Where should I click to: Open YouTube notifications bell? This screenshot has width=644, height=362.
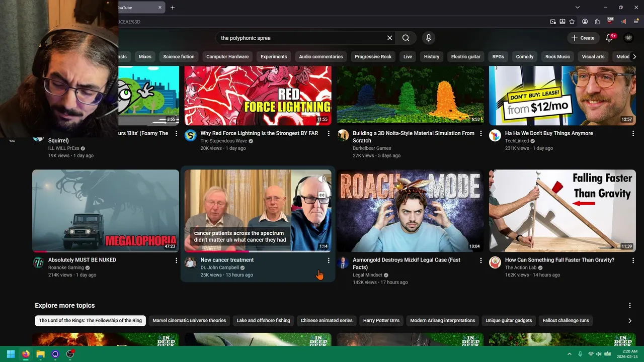point(609,38)
